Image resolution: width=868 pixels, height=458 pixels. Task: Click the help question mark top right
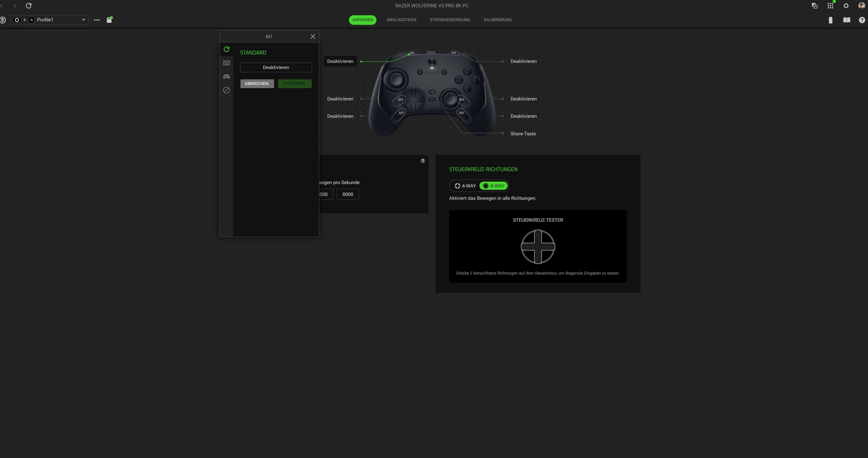[862, 20]
